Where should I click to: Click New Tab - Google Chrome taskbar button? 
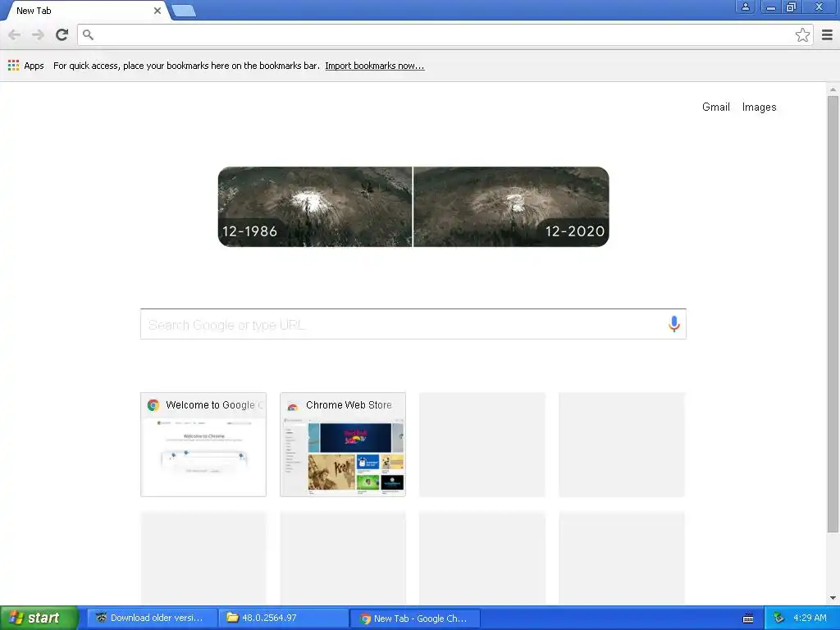pos(415,618)
